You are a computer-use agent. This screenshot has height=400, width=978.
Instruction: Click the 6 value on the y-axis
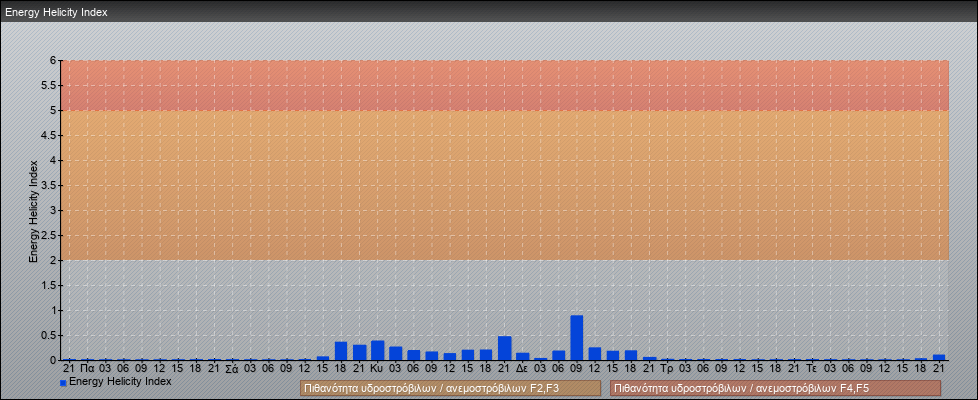[x=54, y=61]
